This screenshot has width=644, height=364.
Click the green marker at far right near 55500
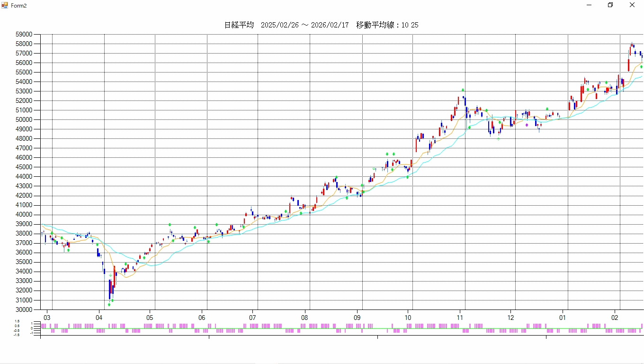[x=642, y=67]
